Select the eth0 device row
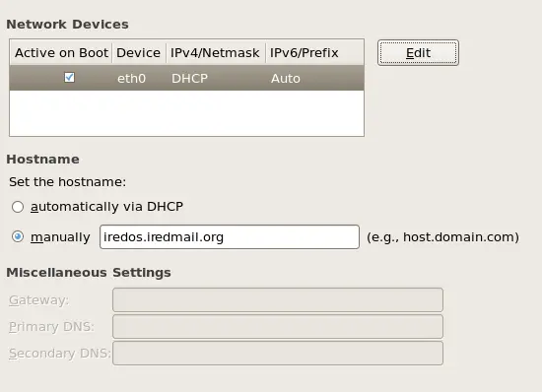The height and width of the screenshot is (392, 542). pyautogui.click(x=186, y=78)
